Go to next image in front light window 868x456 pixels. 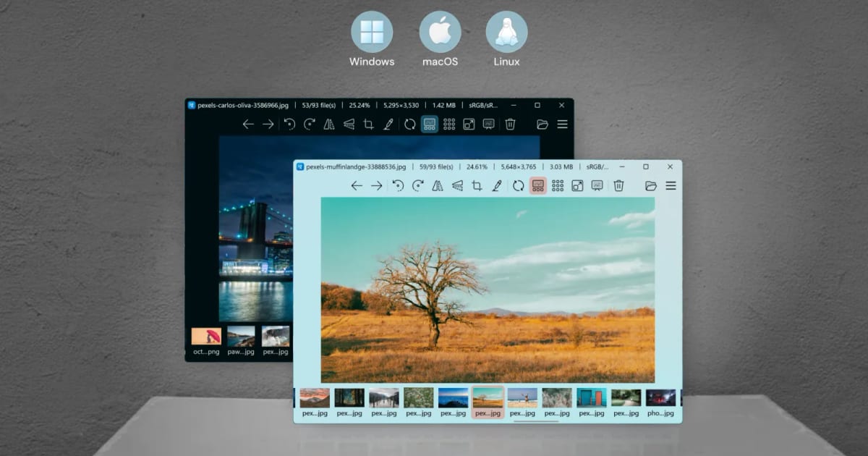[377, 186]
